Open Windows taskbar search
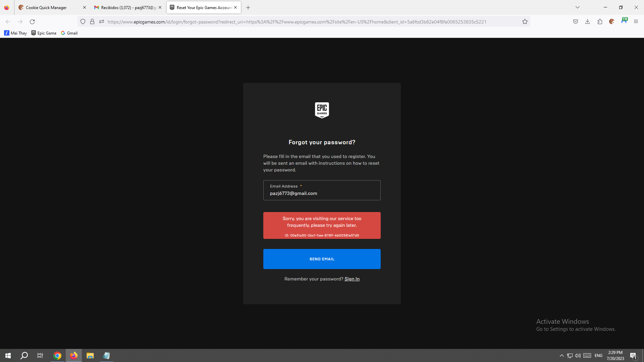This screenshot has height=362, width=644. point(24,356)
